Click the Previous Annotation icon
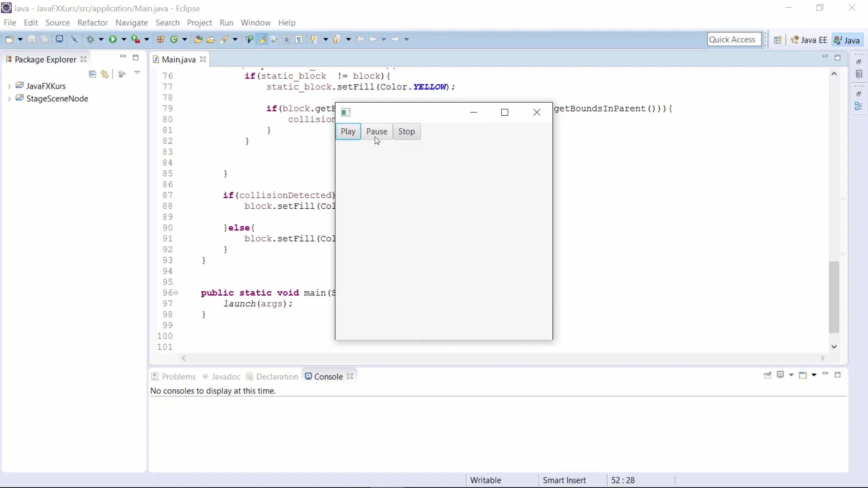This screenshot has height=488, width=868. click(336, 39)
